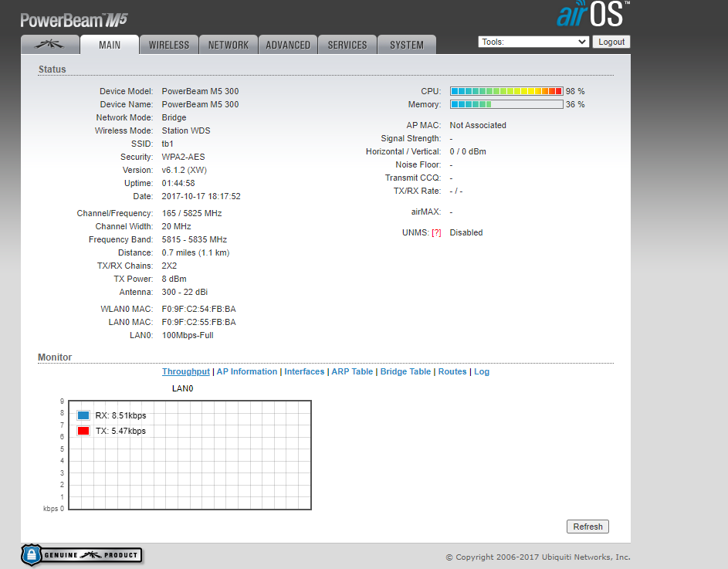Click the Monitor section heading
Image resolution: width=728 pixels, height=569 pixels.
55,357
